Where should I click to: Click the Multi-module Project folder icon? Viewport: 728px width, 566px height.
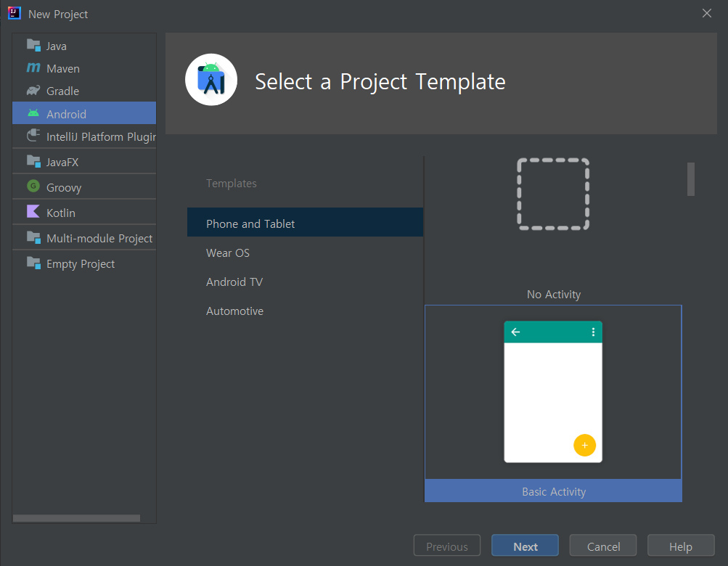point(33,237)
